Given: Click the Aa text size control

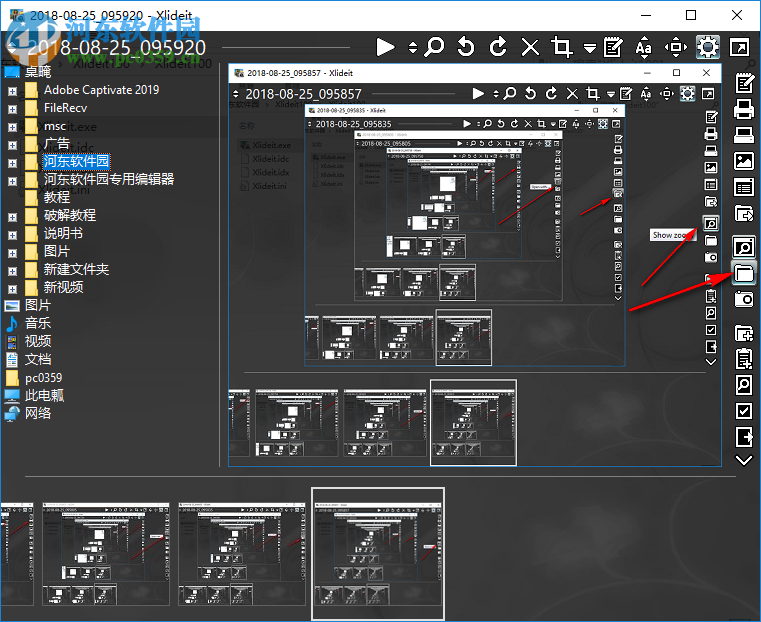Looking at the screenshot, I should click(644, 47).
